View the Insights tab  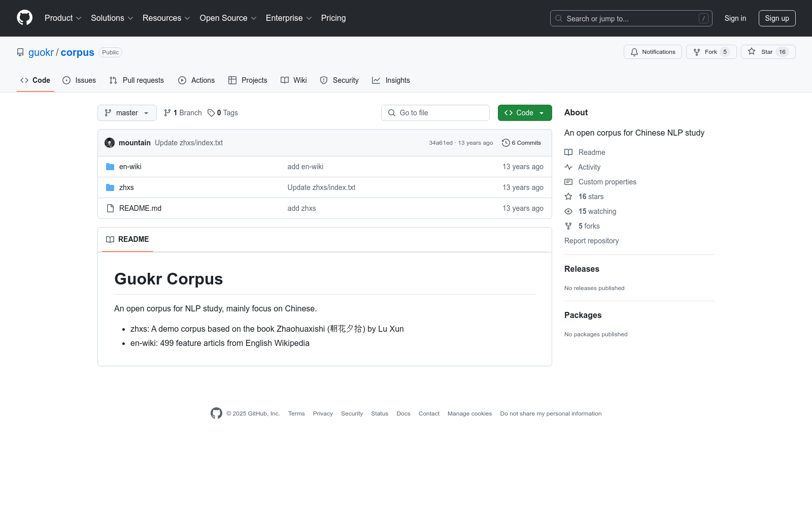(391, 80)
